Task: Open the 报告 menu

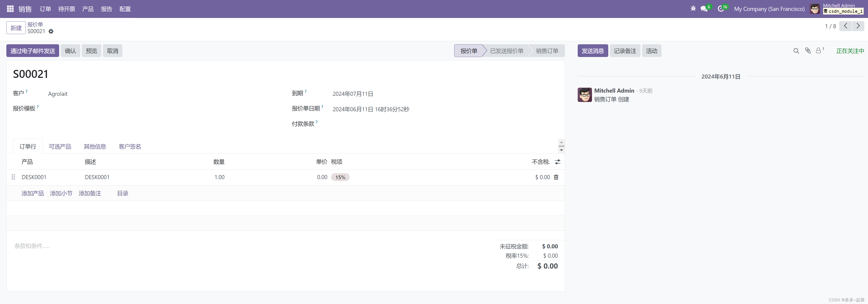Action: pyautogui.click(x=106, y=9)
